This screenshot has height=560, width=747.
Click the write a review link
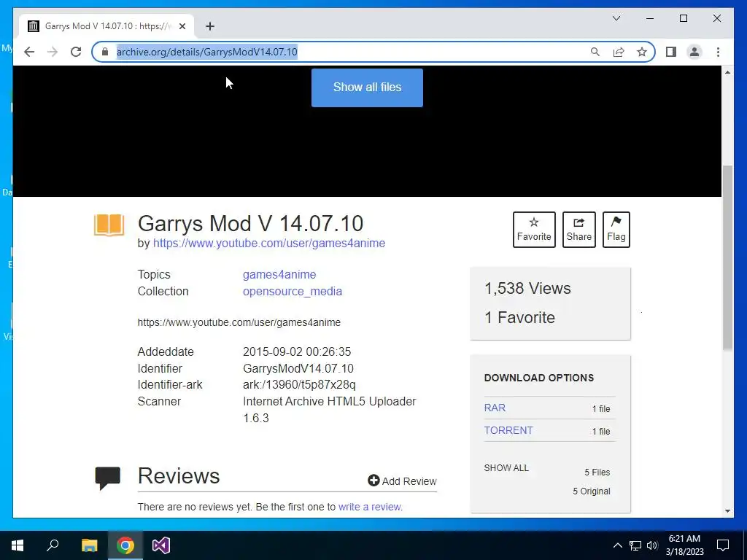[x=370, y=507]
